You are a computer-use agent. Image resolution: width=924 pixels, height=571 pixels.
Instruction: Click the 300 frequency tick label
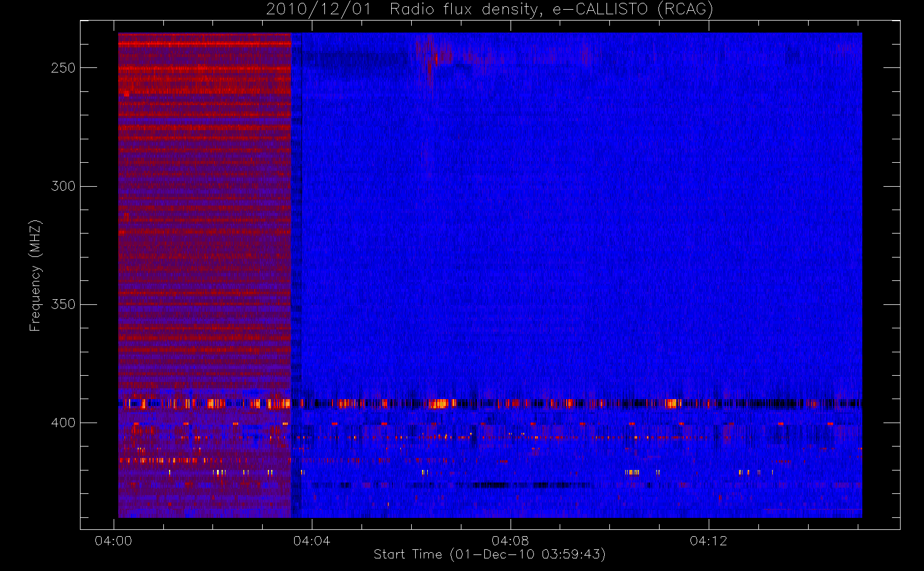click(x=63, y=186)
